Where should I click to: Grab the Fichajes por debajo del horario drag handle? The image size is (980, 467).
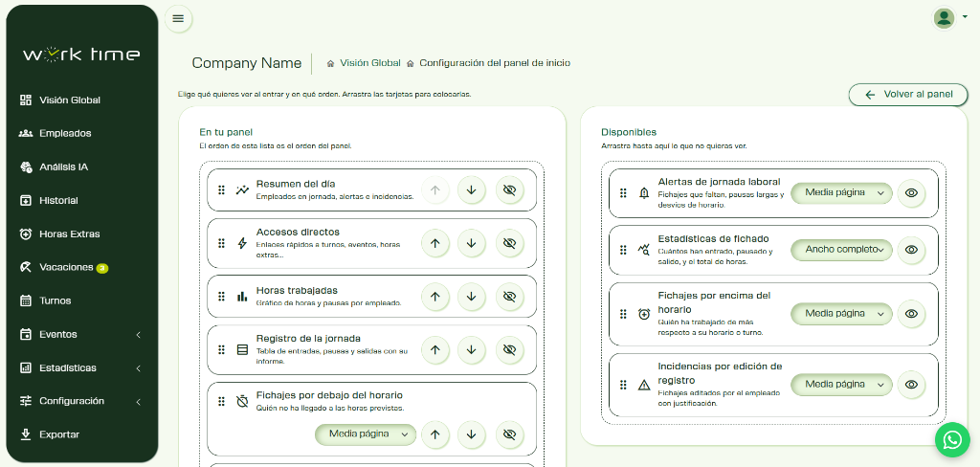tap(221, 401)
